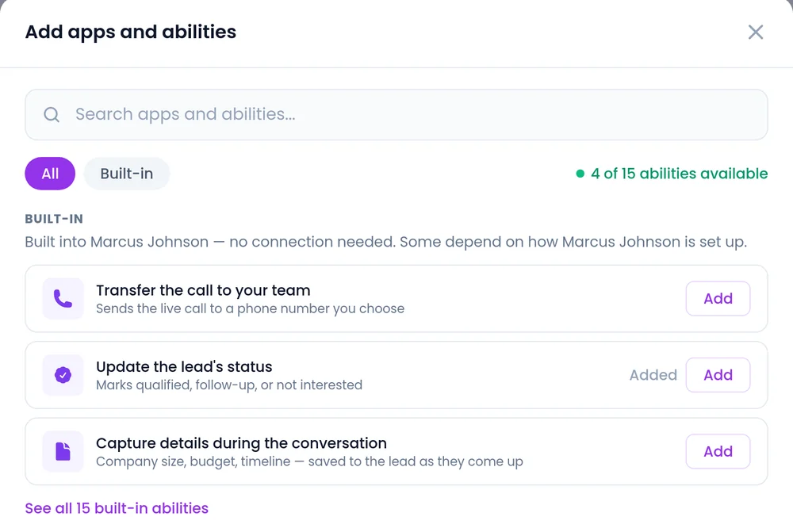Click the document icon for Capture details
Screen dimensions: 793x532
(x=63, y=451)
